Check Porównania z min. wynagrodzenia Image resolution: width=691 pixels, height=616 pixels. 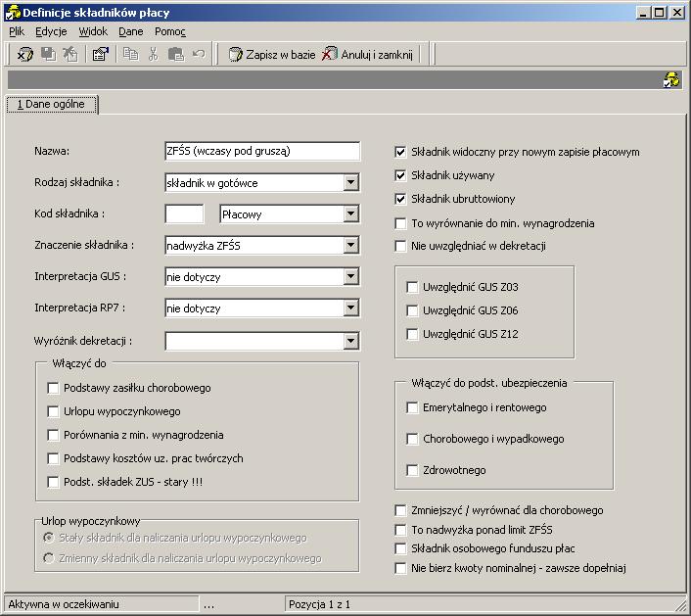pos(53,435)
